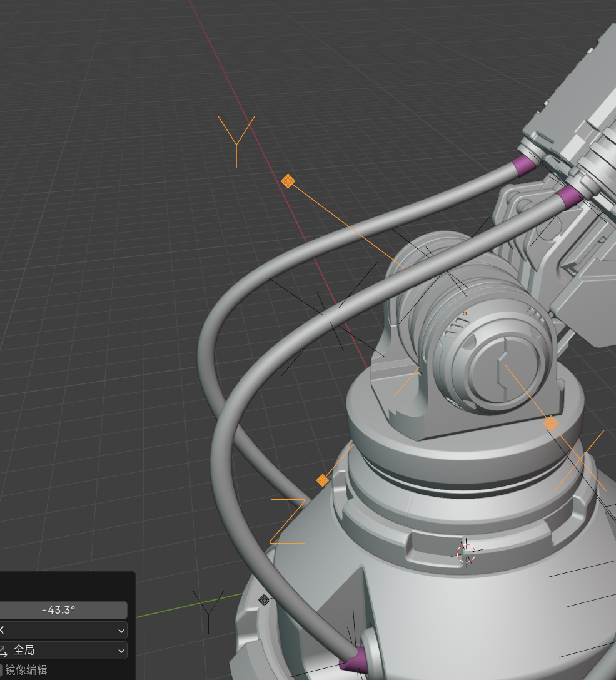Image resolution: width=616 pixels, height=680 pixels.
Task: Select the orange diamond empty right of the joint cap
Action: [550, 424]
